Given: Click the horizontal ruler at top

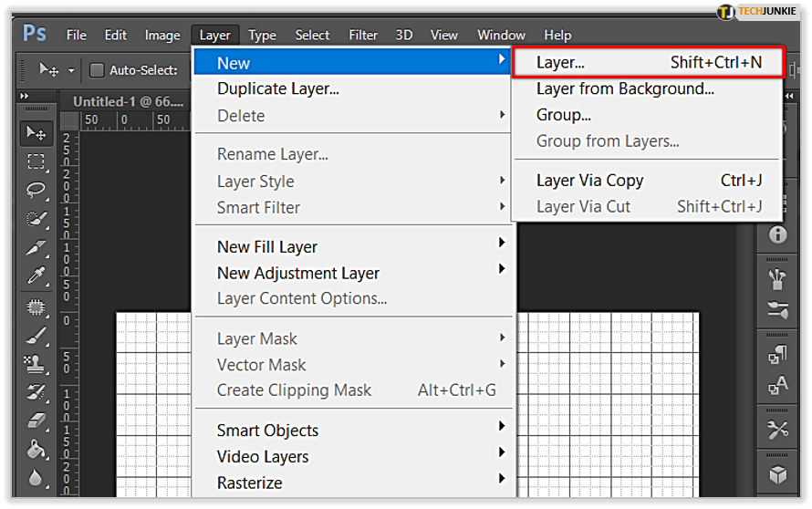Looking at the screenshot, I should pos(135,120).
